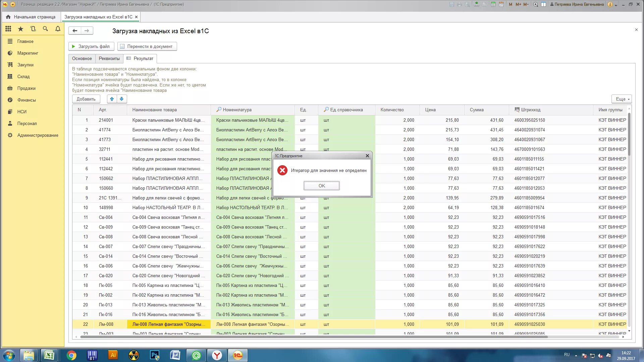Switch to the Основное tab
Screen dimensions: 644x362
(x=82, y=58)
